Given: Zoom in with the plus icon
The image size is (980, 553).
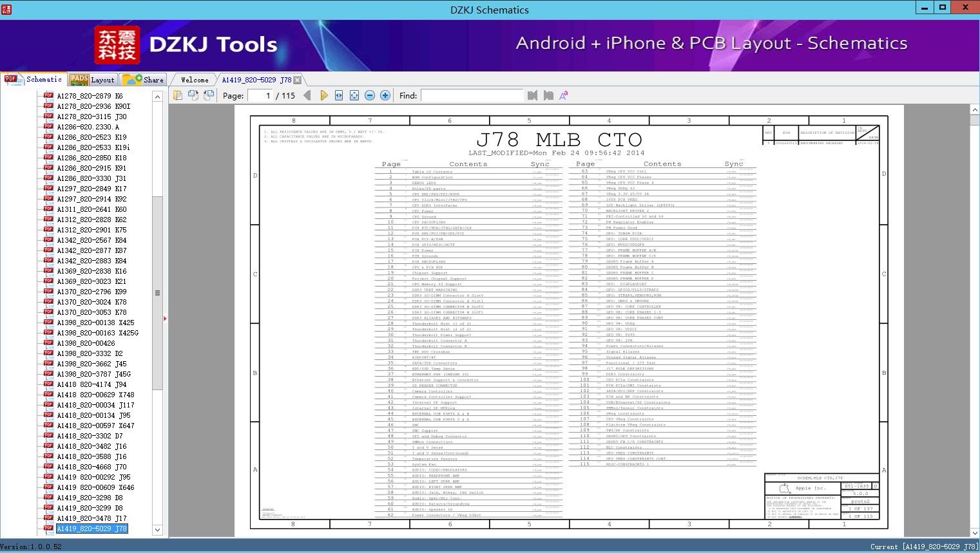Looking at the screenshot, I should (385, 95).
